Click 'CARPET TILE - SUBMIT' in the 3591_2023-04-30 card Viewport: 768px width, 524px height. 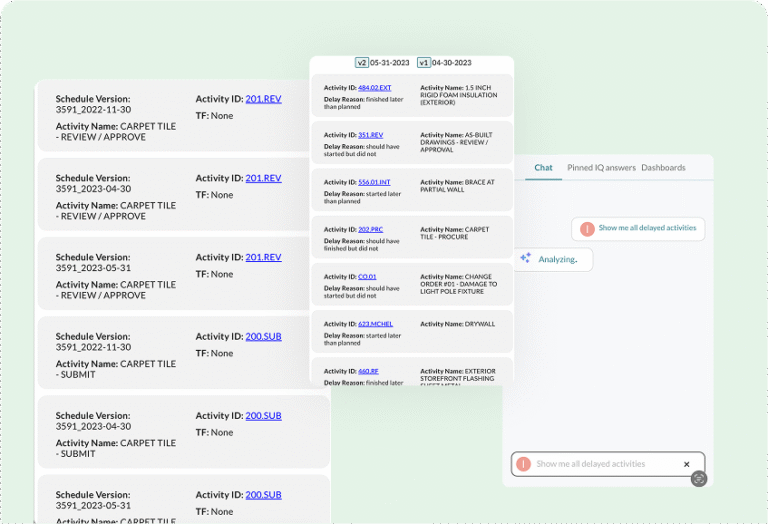116,448
